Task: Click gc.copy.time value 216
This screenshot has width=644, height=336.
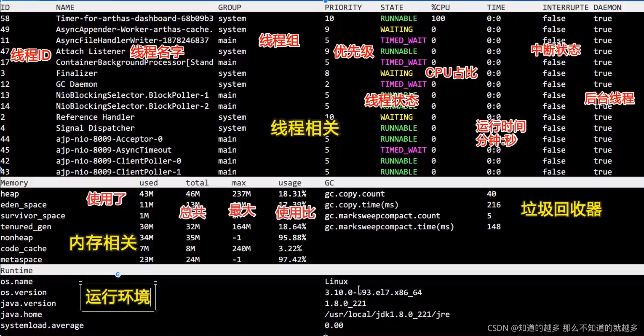Action: click(494, 205)
